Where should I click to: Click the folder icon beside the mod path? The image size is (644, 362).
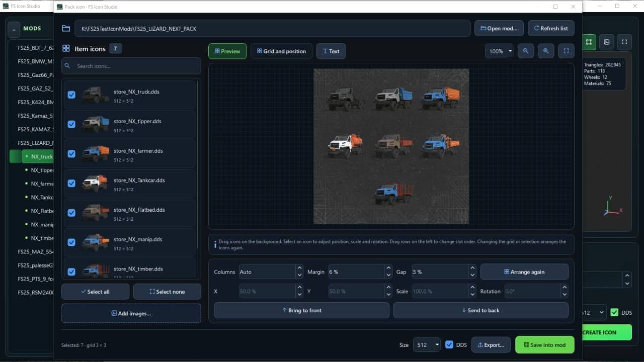(x=66, y=29)
